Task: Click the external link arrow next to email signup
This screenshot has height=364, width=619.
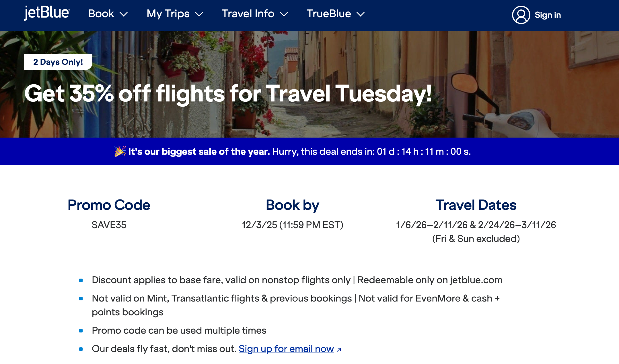Action: click(339, 350)
